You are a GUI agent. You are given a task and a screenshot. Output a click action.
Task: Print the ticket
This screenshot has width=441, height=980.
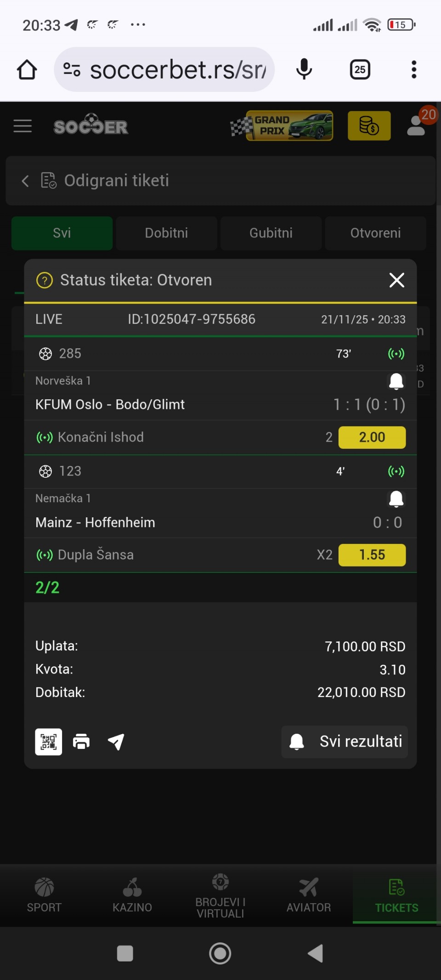[x=81, y=742]
